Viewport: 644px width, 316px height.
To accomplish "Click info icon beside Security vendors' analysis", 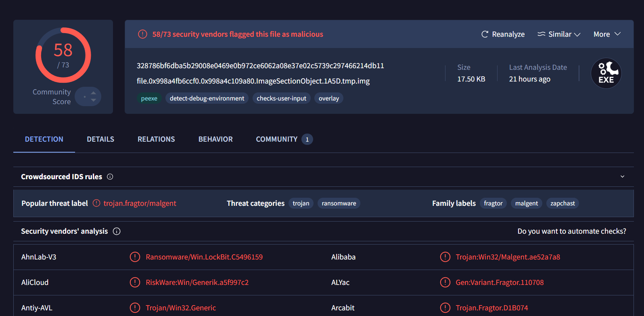I will click(x=117, y=231).
